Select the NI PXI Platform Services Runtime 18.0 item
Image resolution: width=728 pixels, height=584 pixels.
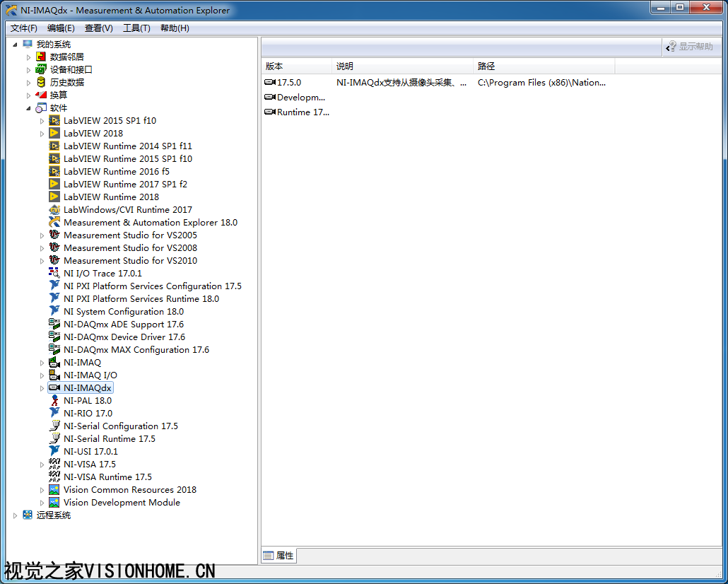click(x=141, y=299)
